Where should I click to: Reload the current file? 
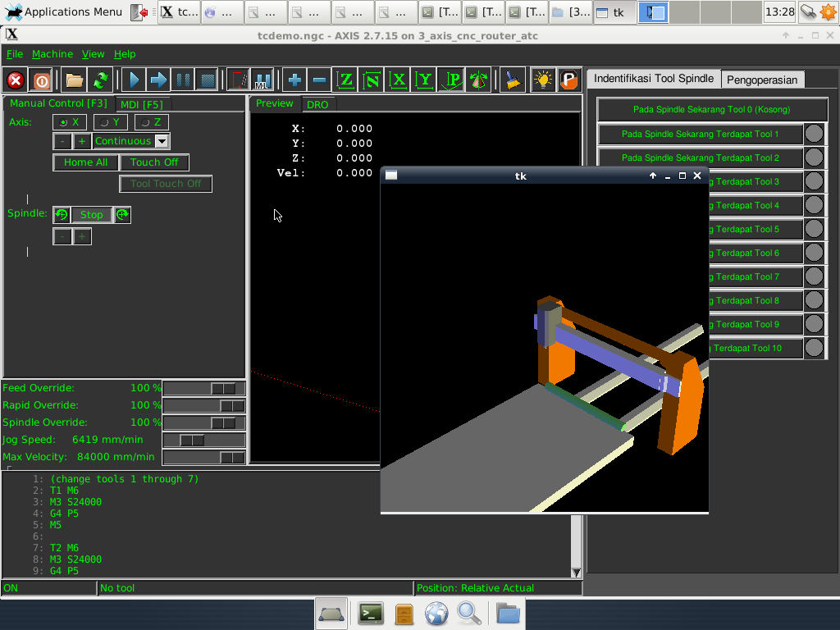click(101, 80)
